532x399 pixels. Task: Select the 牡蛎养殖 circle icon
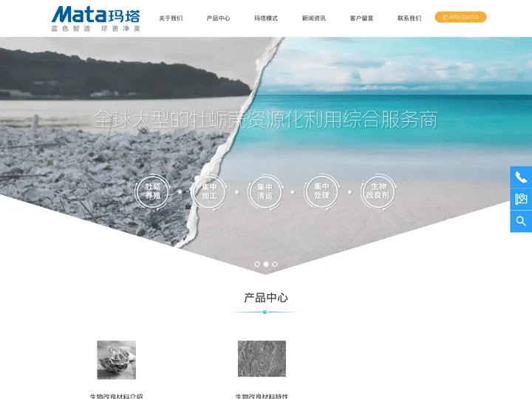click(153, 191)
